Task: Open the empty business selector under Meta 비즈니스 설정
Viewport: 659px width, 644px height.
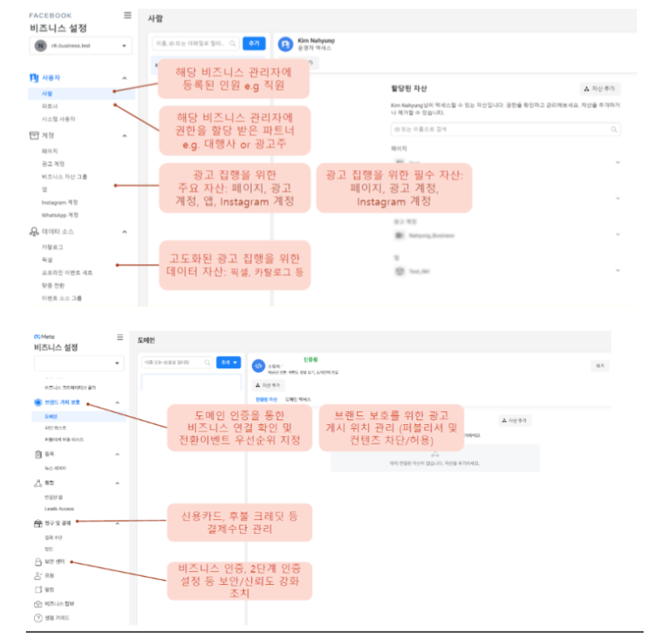Action: point(79,363)
